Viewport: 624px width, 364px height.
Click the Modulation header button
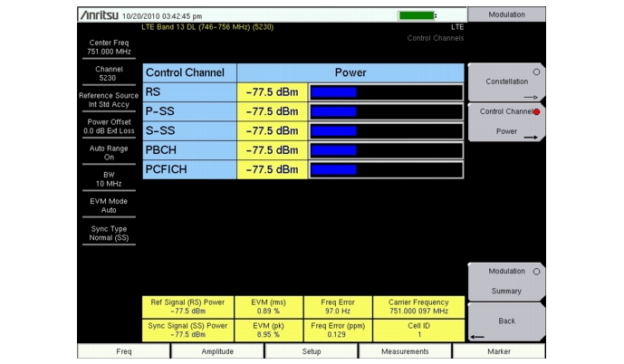[506, 14]
